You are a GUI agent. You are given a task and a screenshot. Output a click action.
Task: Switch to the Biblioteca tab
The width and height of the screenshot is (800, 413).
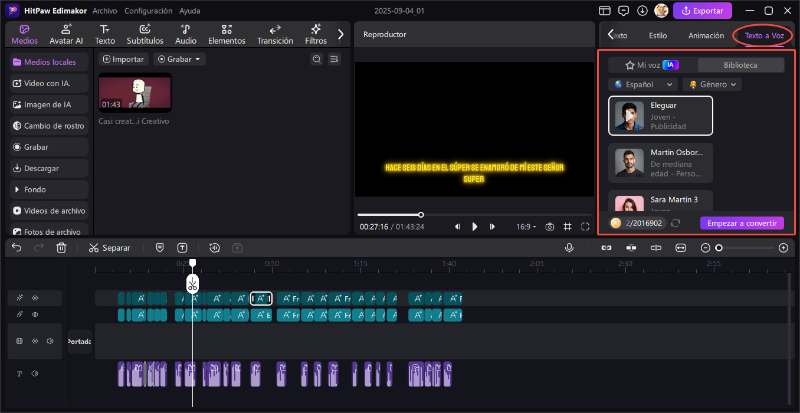(x=740, y=65)
